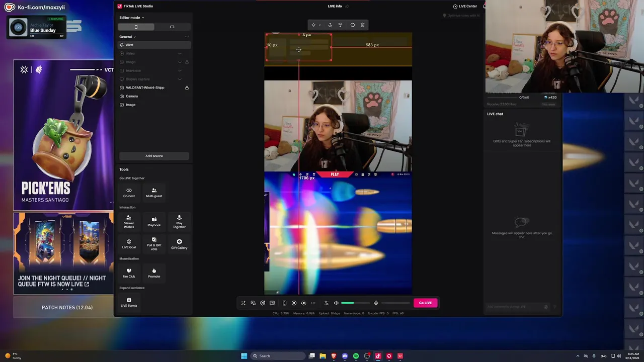Open the Promote tool

tap(154, 273)
